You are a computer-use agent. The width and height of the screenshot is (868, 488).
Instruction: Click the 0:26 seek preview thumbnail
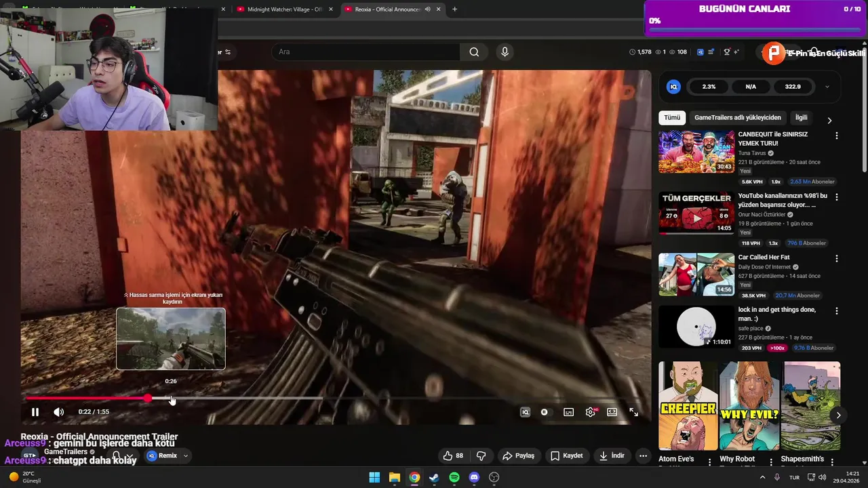click(171, 339)
